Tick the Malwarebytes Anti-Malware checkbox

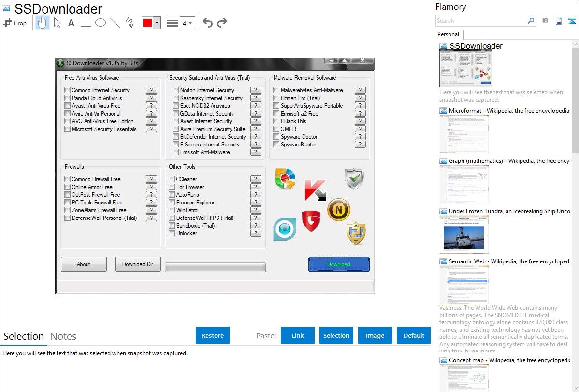276,90
